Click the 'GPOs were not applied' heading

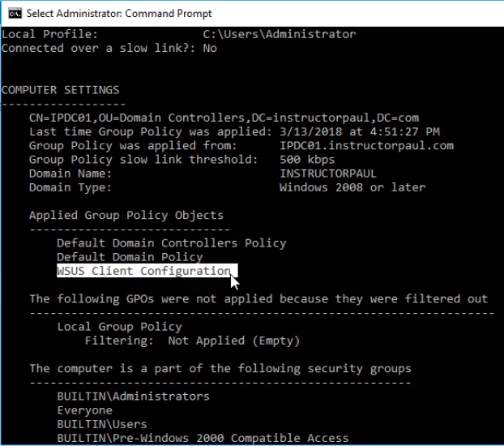point(258,298)
